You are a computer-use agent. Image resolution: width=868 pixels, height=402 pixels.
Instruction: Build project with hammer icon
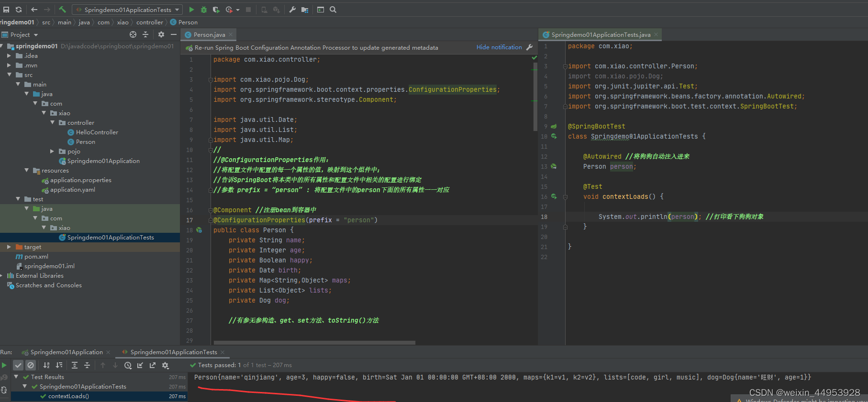pos(63,10)
